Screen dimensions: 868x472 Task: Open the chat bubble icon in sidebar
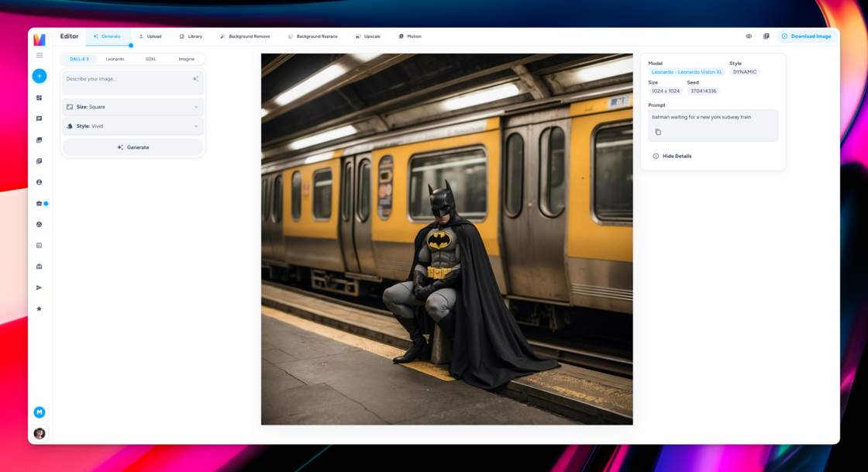click(40, 119)
